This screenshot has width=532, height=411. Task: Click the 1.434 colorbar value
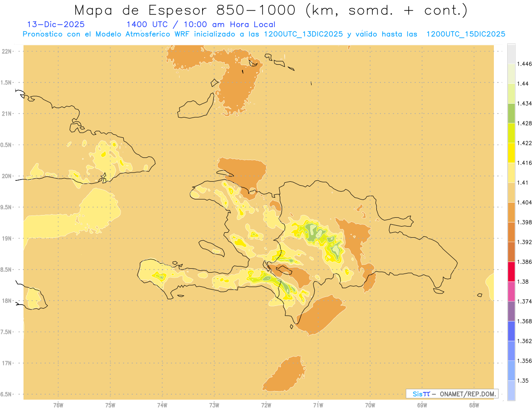click(x=524, y=103)
